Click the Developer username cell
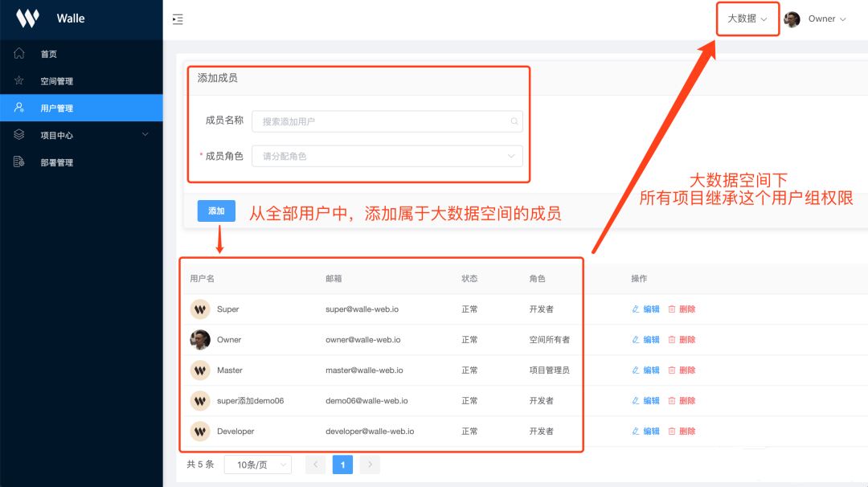The height and width of the screenshot is (487, 868). click(235, 431)
